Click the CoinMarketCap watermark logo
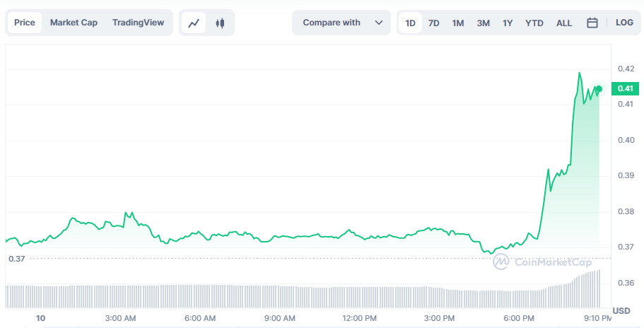The image size is (644, 328). tap(542, 262)
